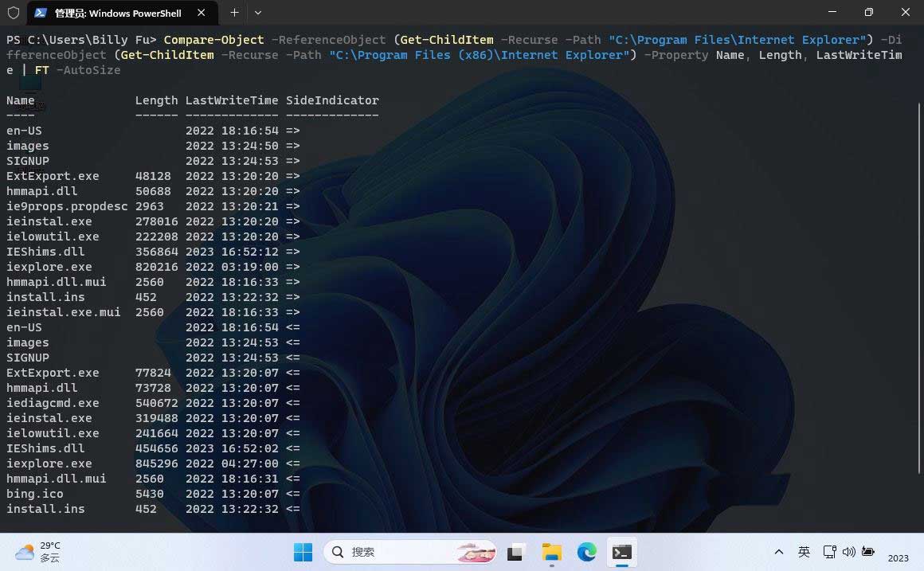Launch Microsoft Edge from the taskbar
Screen dimensions: 924x571
(587, 552)
